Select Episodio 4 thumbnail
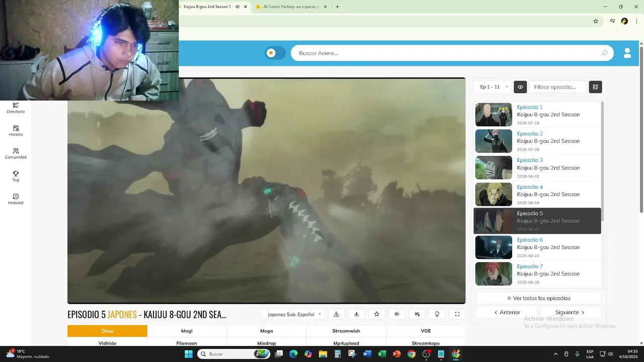The width and height of the screenshot is (644, 362). pyautogui.click(x=494, y=194)
